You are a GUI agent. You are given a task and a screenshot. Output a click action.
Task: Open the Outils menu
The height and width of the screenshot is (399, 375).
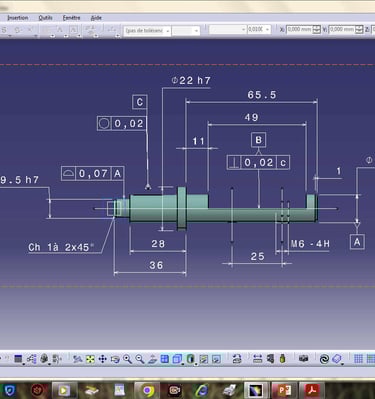point(45,18)
